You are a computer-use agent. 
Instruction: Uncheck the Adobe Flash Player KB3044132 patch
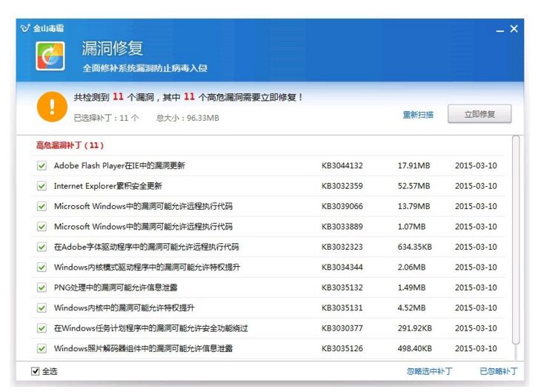pyautogui.click(x=42, y=166)
